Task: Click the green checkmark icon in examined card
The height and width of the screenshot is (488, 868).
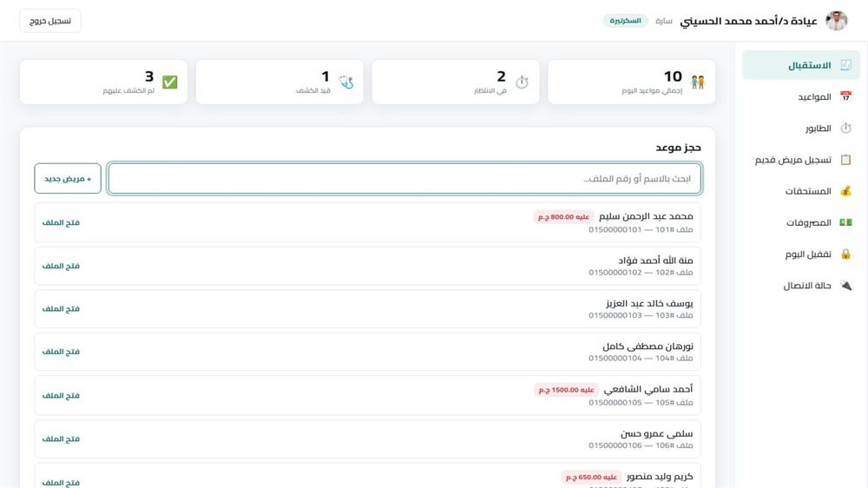Action: [170, 82]
